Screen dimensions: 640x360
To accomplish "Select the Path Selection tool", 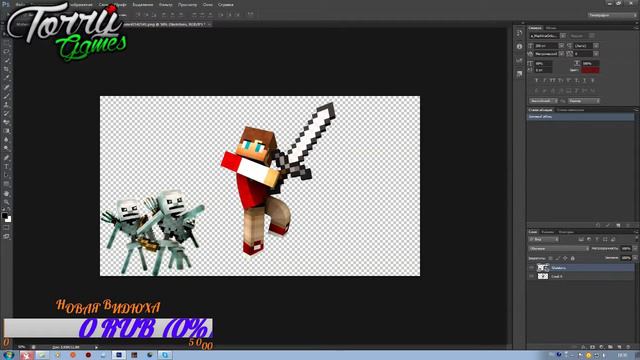I will tap(7, 175).
